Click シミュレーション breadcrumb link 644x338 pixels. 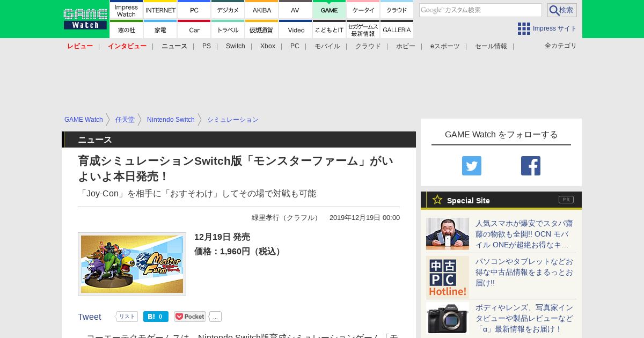click(x=233, y=120)
